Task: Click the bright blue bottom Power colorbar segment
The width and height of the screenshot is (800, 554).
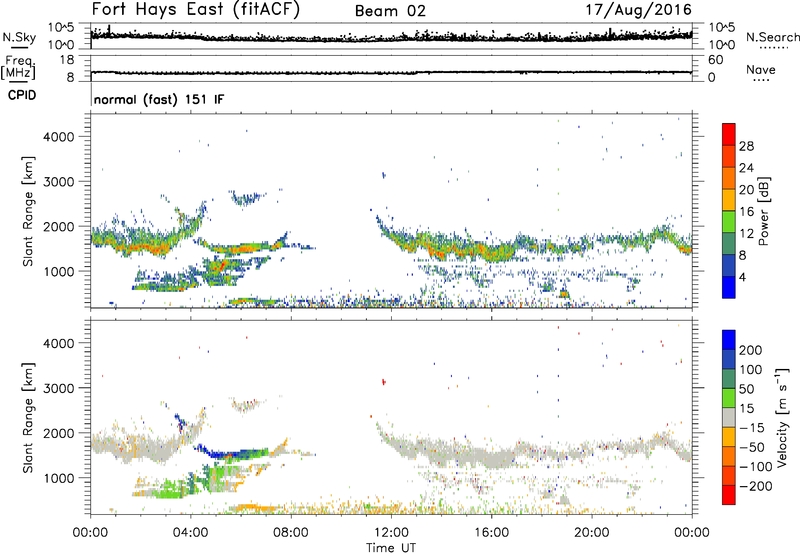Action: [x=729, y=287]
